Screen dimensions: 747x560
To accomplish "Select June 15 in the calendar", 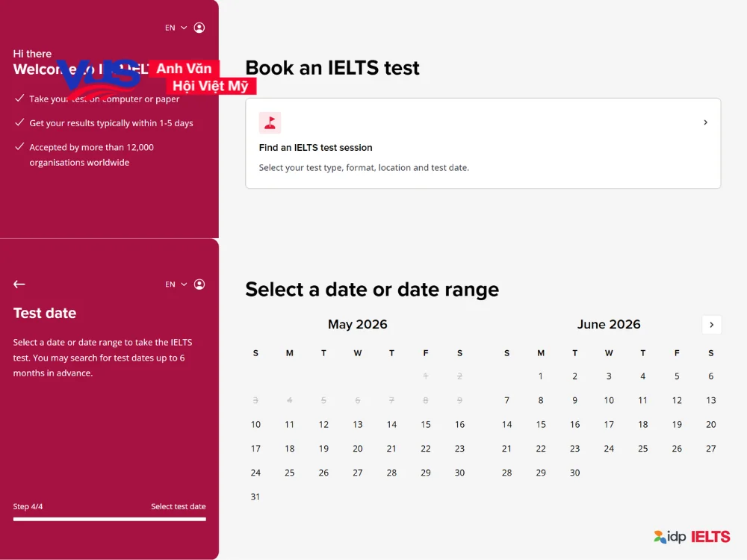I will [x=541, y=424].
